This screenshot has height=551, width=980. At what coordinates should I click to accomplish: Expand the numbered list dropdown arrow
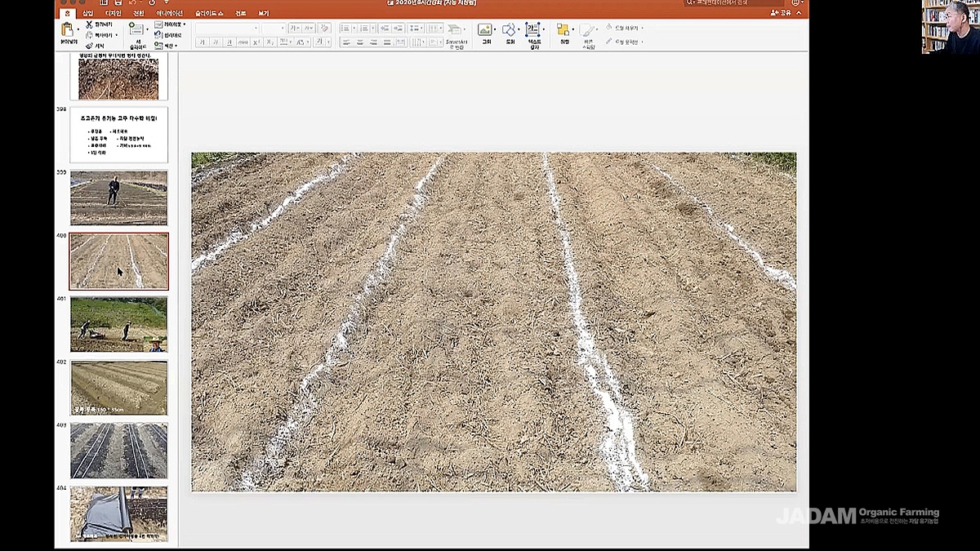(372, 29)
